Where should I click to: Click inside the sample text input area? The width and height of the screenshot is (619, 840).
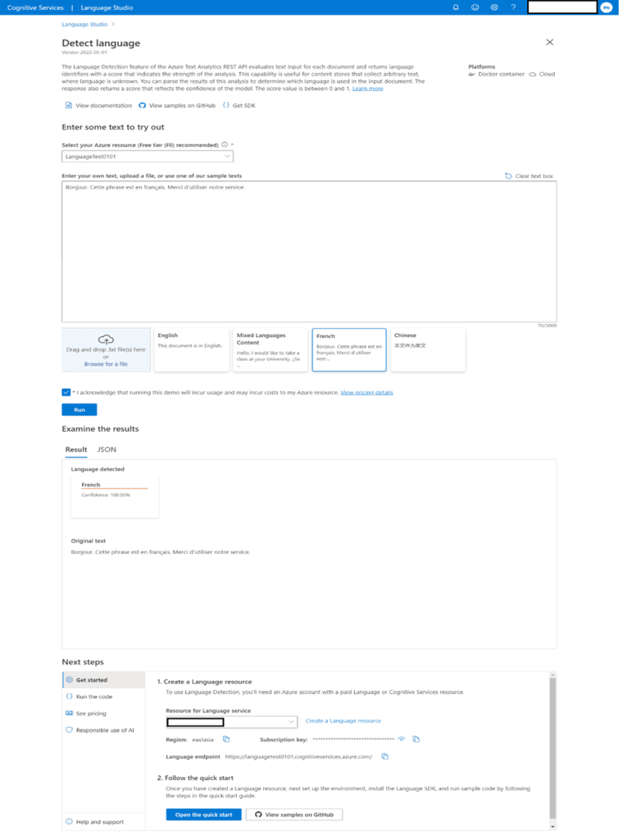coord(309,251)
